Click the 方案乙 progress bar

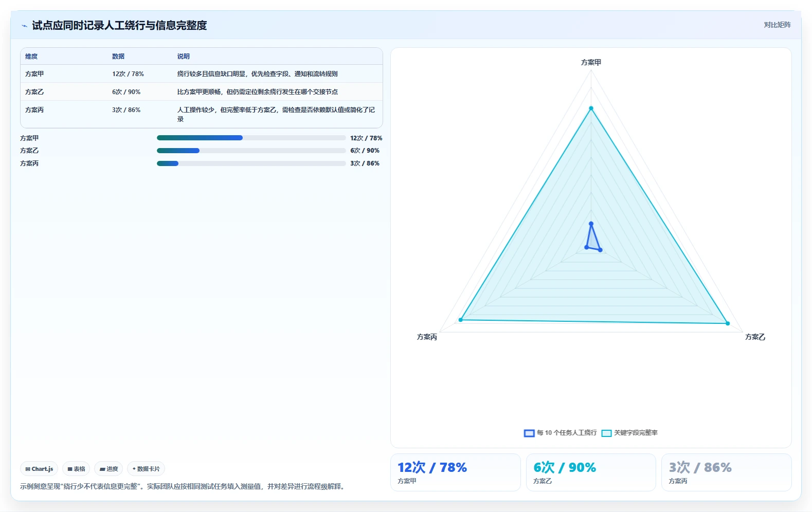coord(251,151)
